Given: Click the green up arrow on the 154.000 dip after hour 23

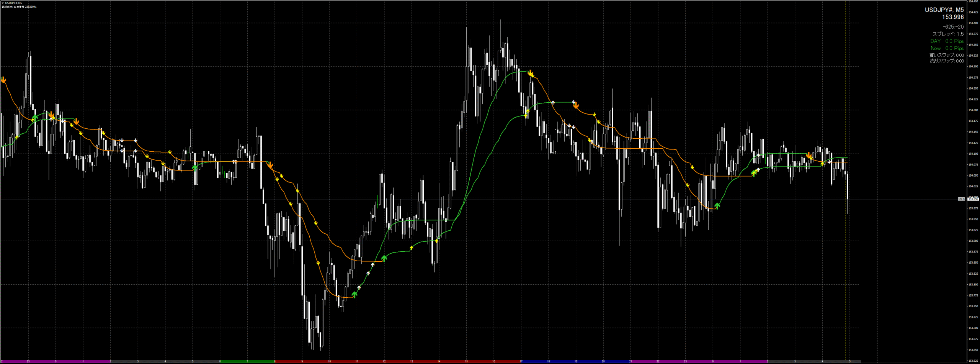Looking at the screenshot, I should 717,206.
